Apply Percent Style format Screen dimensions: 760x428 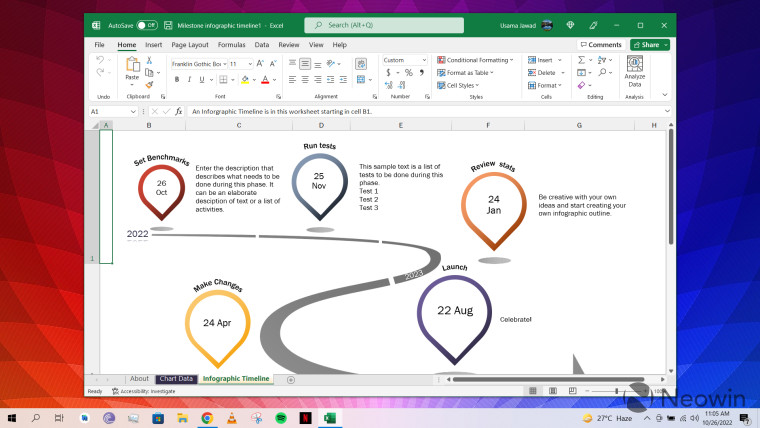pyautogui.click(x=409, y=73)
